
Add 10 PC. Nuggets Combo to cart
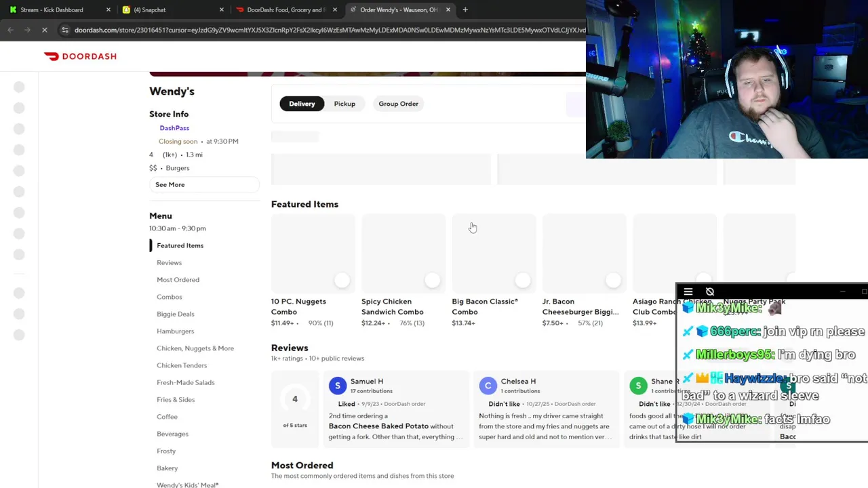point(342,280)
